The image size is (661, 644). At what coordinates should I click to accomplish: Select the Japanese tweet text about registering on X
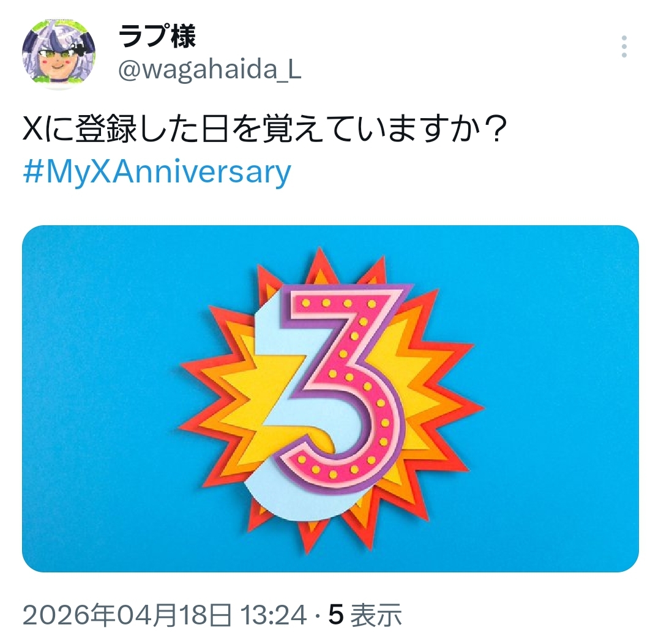coord(265,129)
